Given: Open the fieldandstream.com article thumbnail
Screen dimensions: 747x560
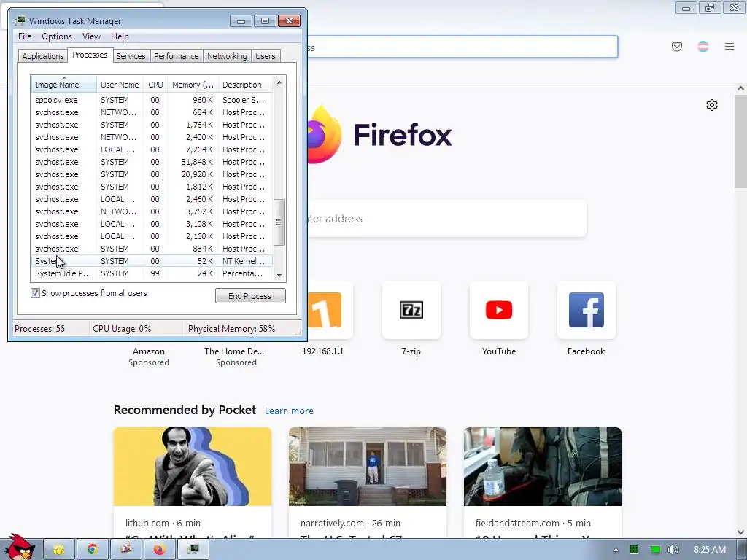Looking at the screenshot, I should [x=543, y=467].
